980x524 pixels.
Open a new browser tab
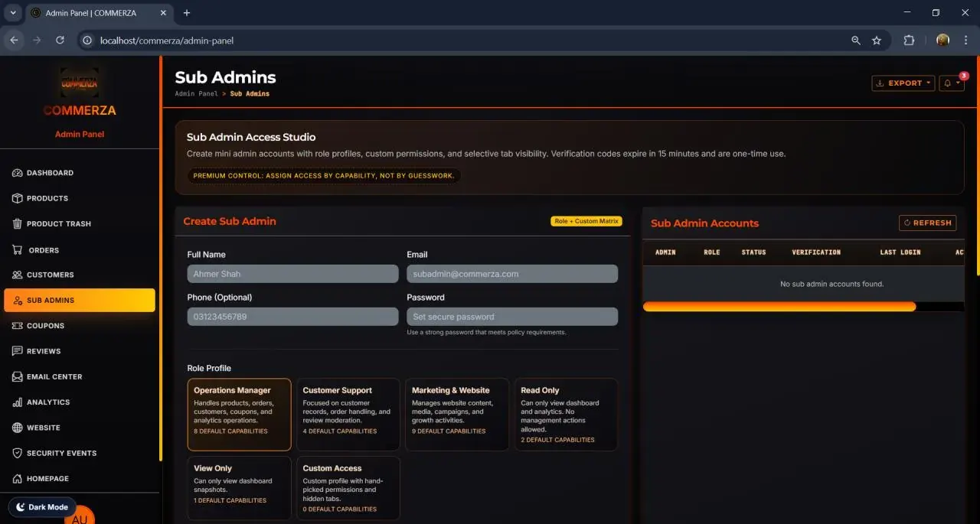pos(186,13)
